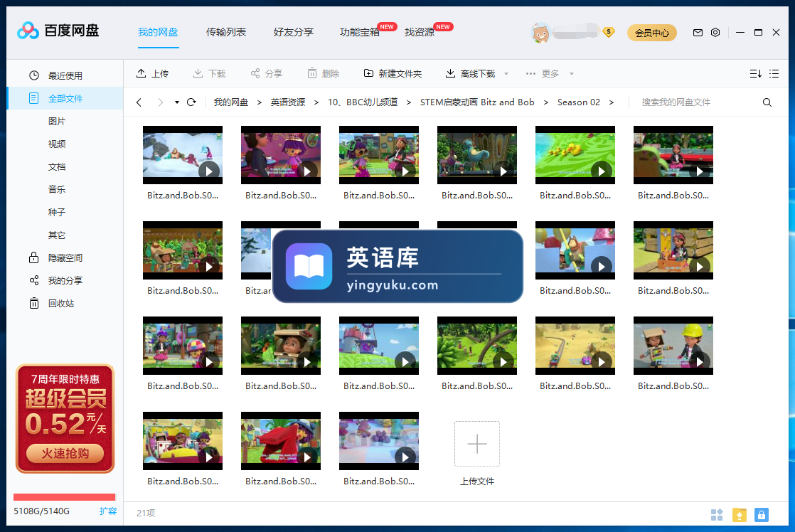Open 隐藏空间 hidden space
The image size is (795, 532).
pyautogui.click(x=65, y=257)
